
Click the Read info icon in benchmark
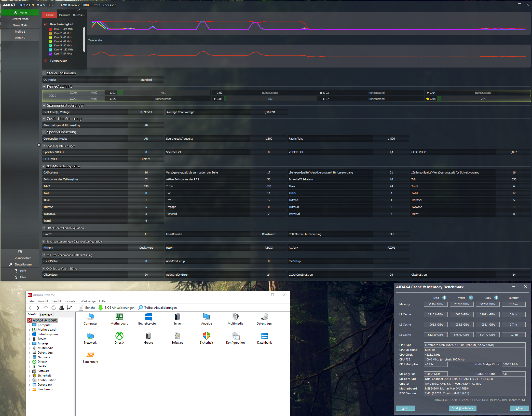click(444, 298)
